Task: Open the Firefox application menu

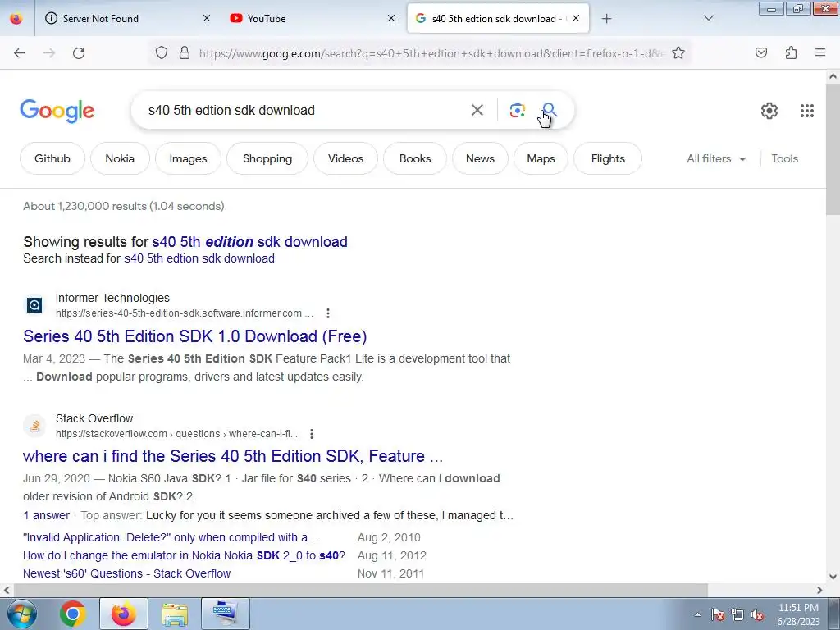Action: (x=820, y=52)
